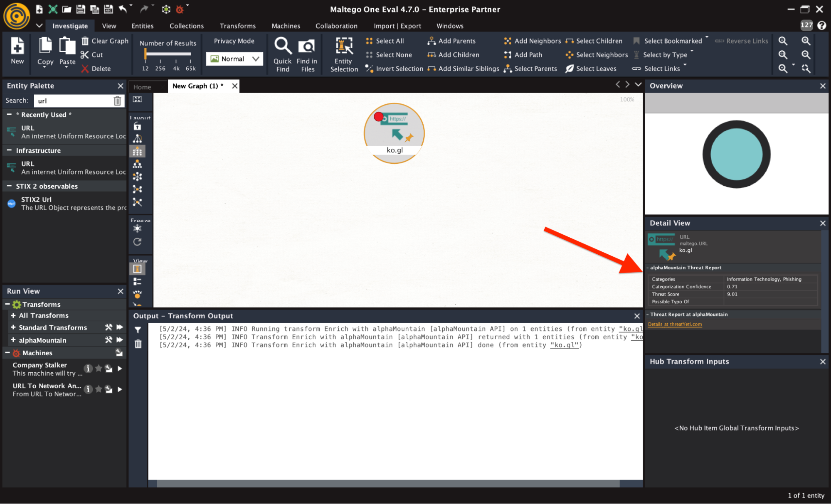Viewport: 831px width, 504px height.
Task: Click the New graph ribbon button
Action: tap(17, 51)
